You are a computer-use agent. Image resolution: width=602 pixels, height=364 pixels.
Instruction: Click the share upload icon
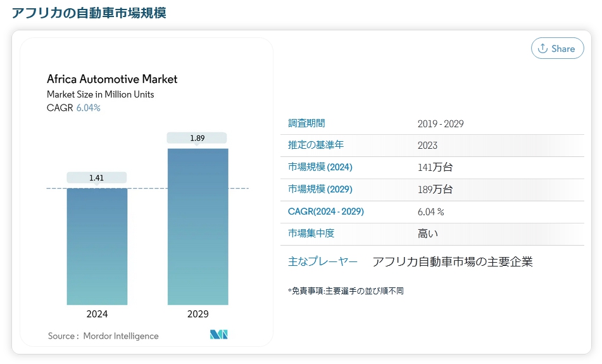[542, 49]
